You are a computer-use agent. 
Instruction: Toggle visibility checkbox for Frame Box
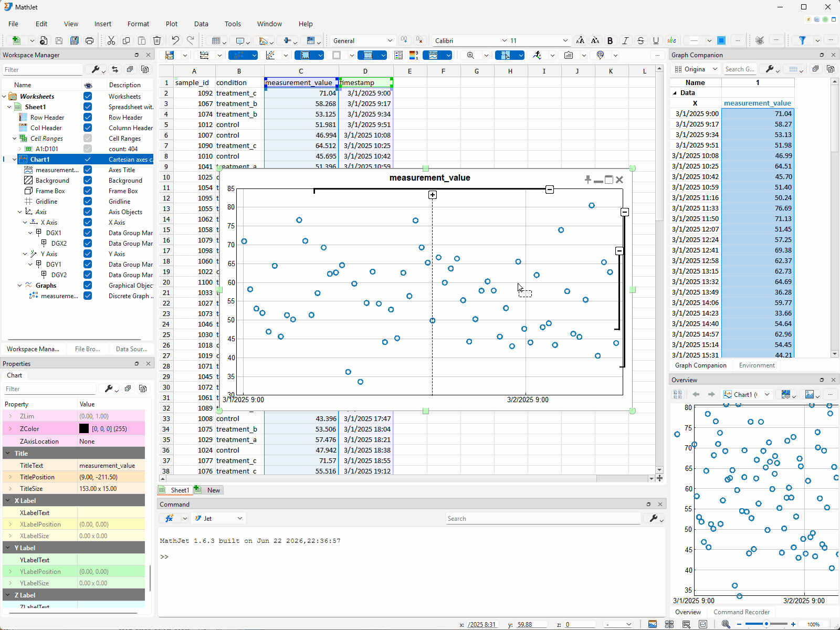pos(88,191)
